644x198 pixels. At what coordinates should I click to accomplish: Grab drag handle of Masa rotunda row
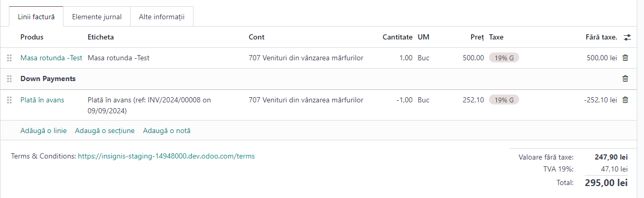[9, 58]
